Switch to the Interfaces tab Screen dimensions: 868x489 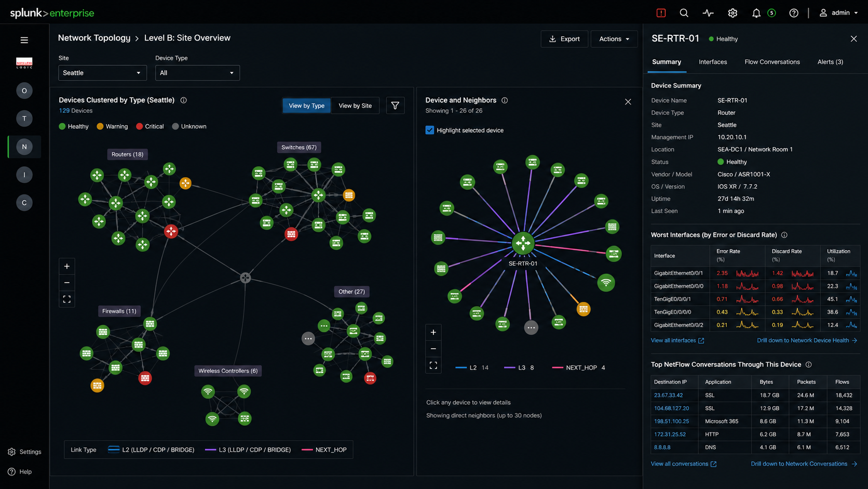coord(713,62)
